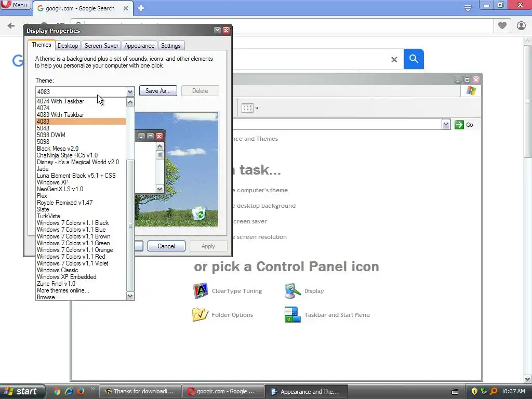
Task: Select theme 4074 With Taskbar
Action: [81, 101]
